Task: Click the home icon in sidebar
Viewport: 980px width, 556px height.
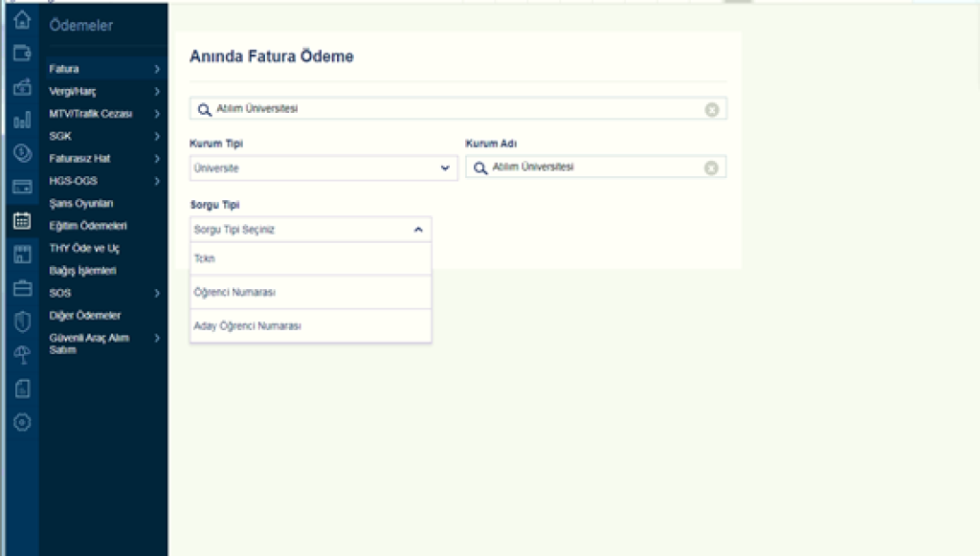Action: [x=22, y=20]
